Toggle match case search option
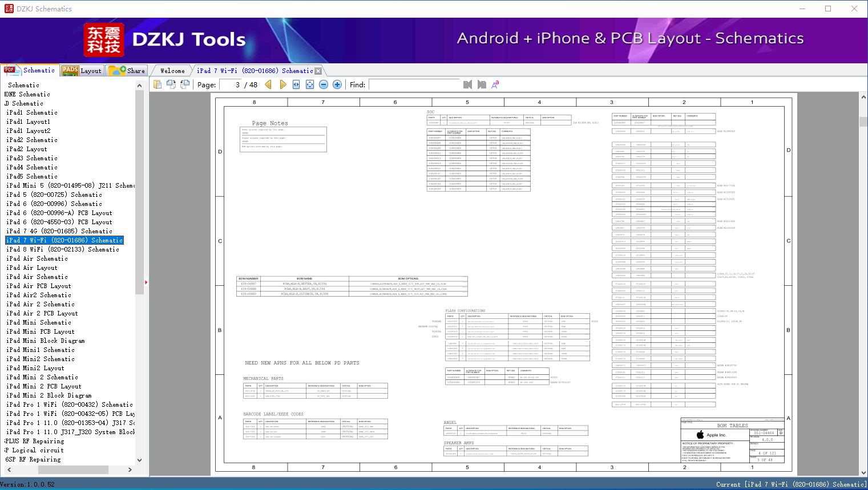The width and height of the screenshot is (868, 490). pos(495,84)
